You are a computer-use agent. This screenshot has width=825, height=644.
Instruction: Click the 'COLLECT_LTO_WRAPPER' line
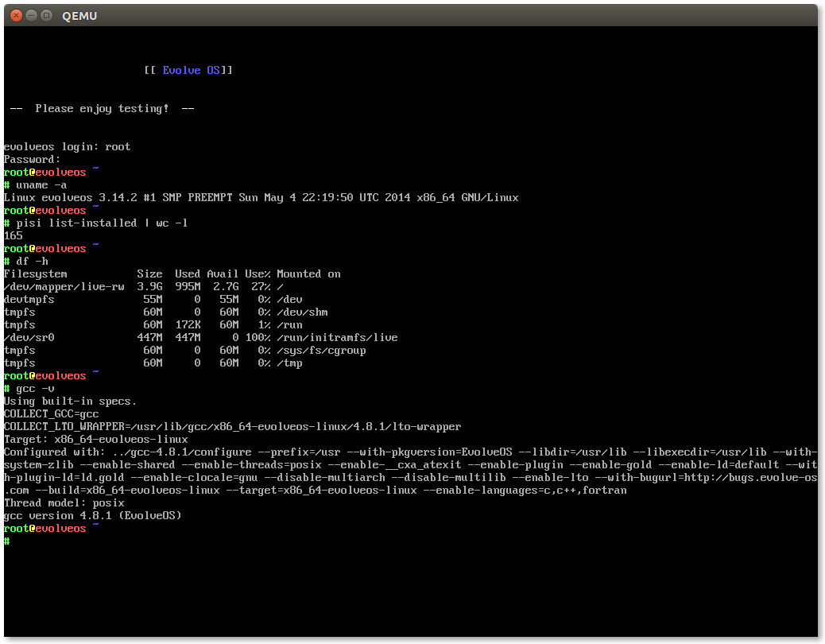pos(233,427)
